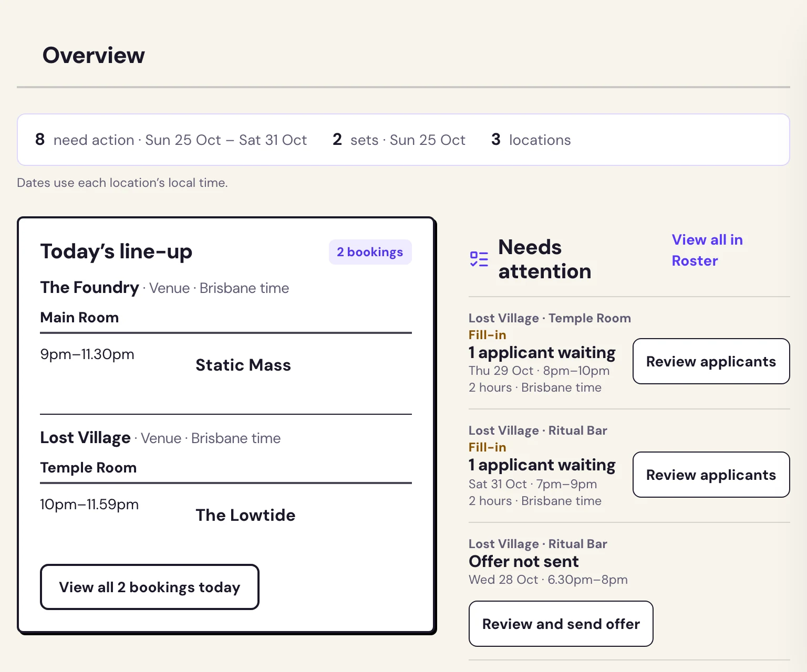Click 1 applicant waiting for Thu 29 Oct
Screen dimensions: 807x672
(x=542, y=352)
